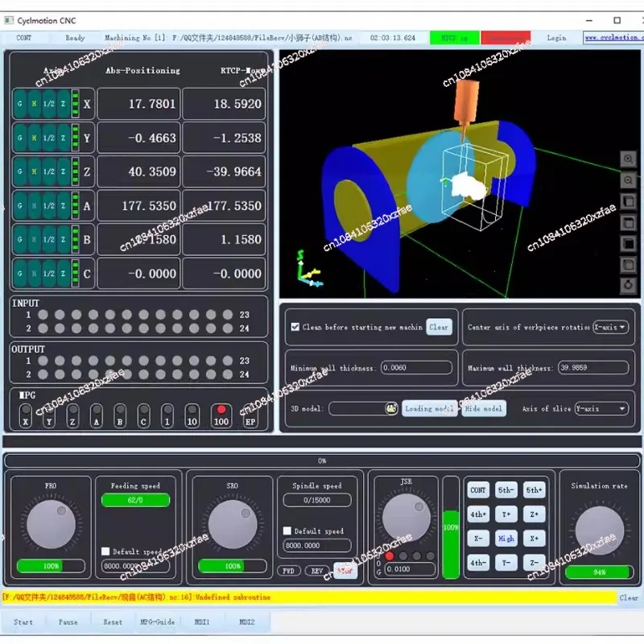This screenshot has height=644, width=644.
Task: Click Reset in the bottom bar
Action: click(x=113, y=621)
